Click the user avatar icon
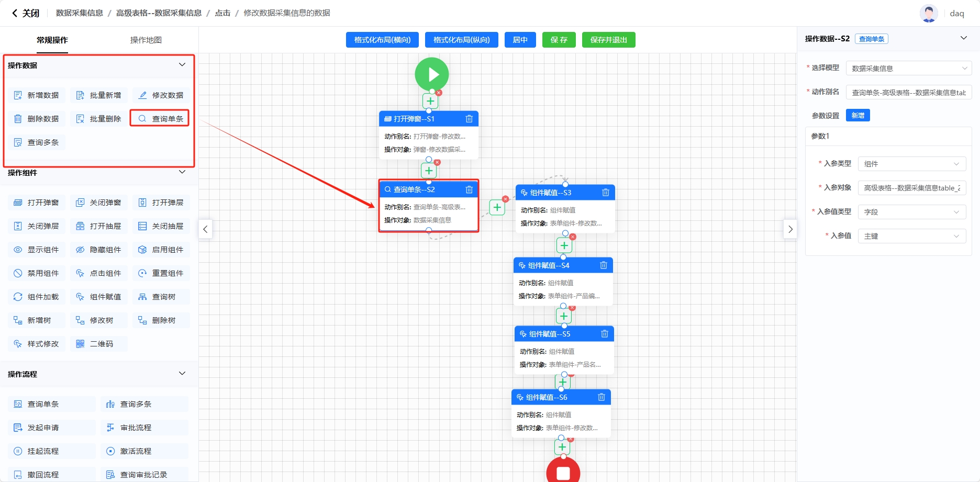The height and width of the screenshot is (482, 980). [x=929, y=13]
